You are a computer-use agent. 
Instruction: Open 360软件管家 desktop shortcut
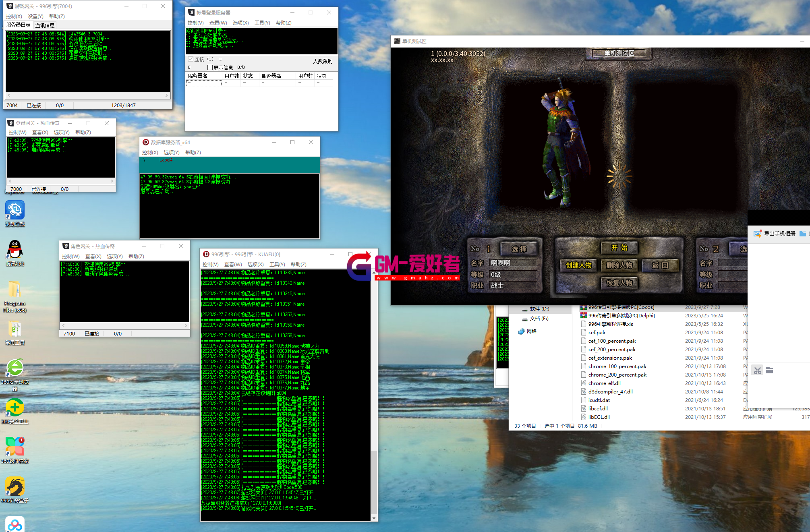pyautogui.click(x=15, y=447)
